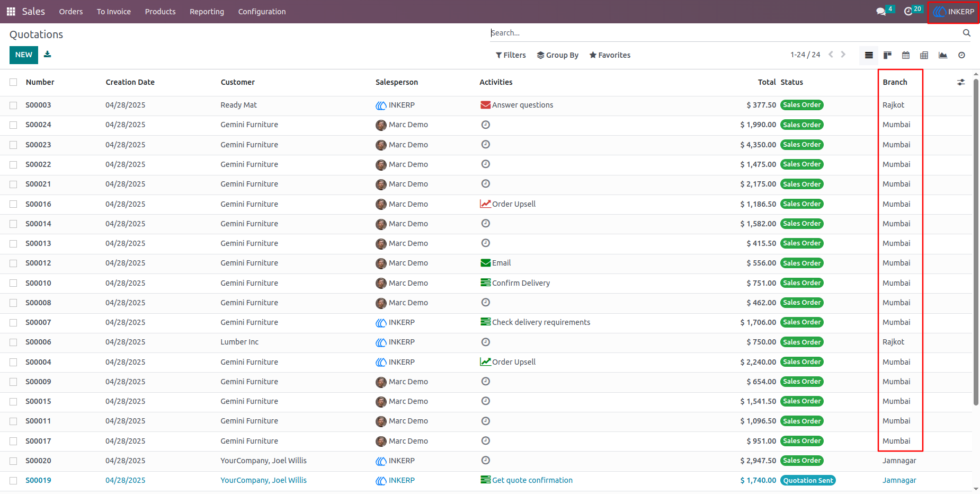Click the activity clock for S00024
The image size is (980, 494).
click(x=485, y=125)
